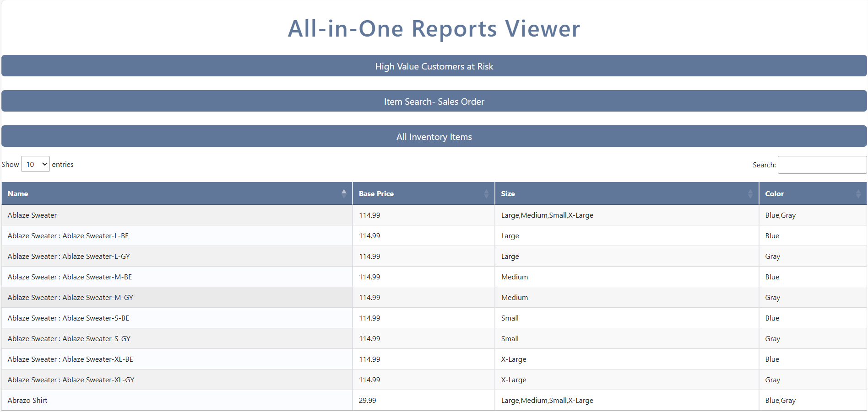This screenshot has height=412, width=868.
Task: Click the Color column sort arrows icon
Action: click(x=858, y=194)
